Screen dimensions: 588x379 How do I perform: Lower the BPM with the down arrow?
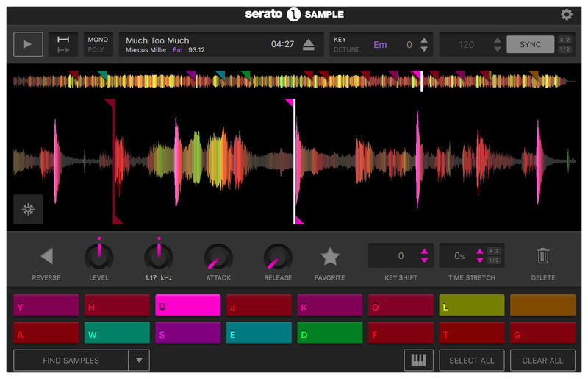(498, 49)
